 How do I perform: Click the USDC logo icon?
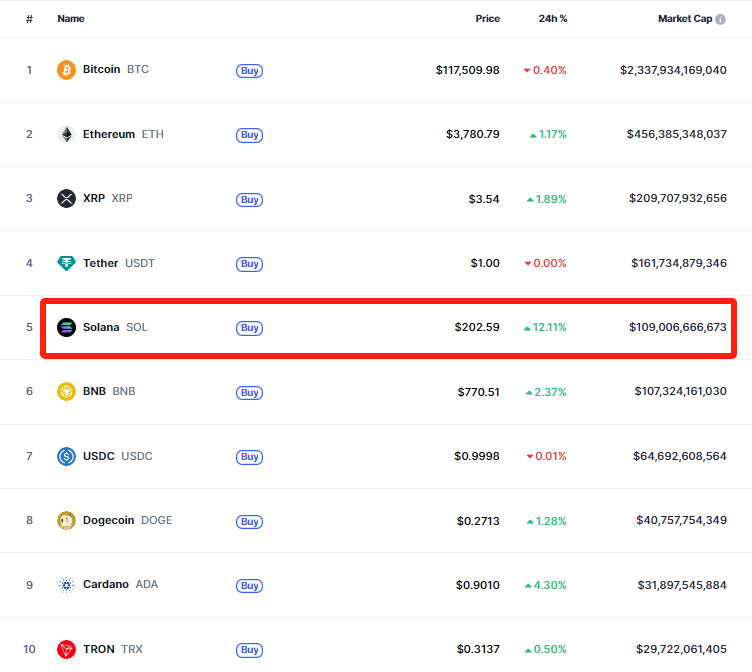(x=66, y=456)
